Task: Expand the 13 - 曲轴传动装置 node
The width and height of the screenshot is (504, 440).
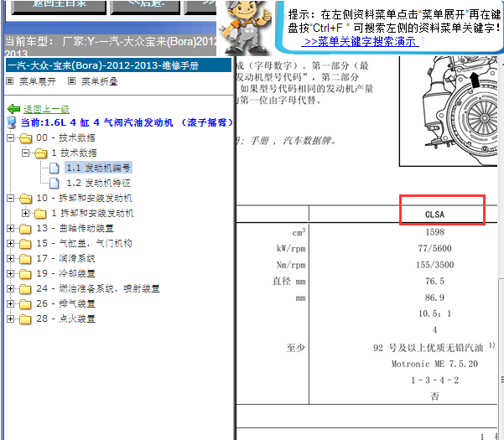Action: point(10,228)
